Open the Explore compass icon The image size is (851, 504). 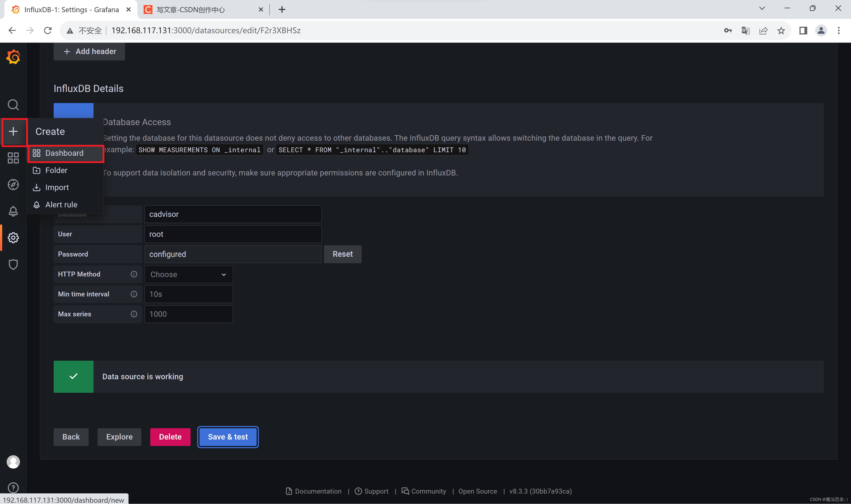click(x=13, y=184)
